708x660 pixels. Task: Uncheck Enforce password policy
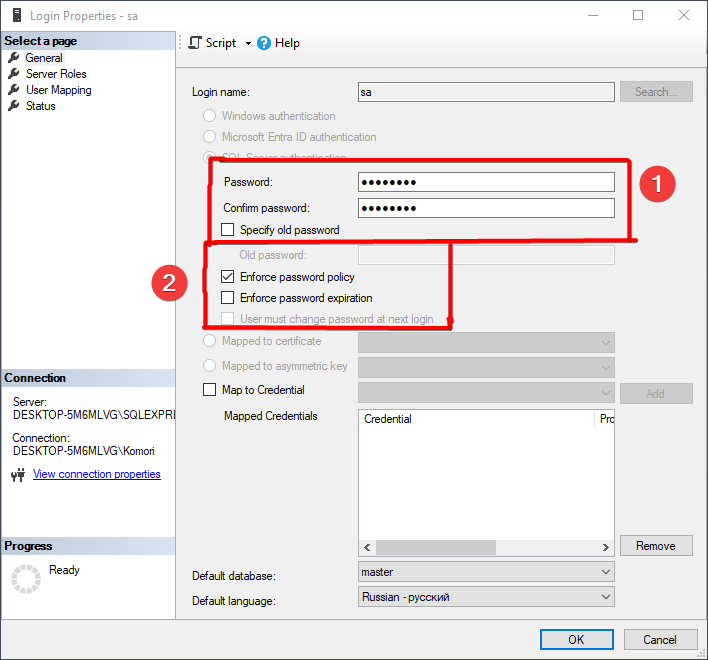(228, 277)
